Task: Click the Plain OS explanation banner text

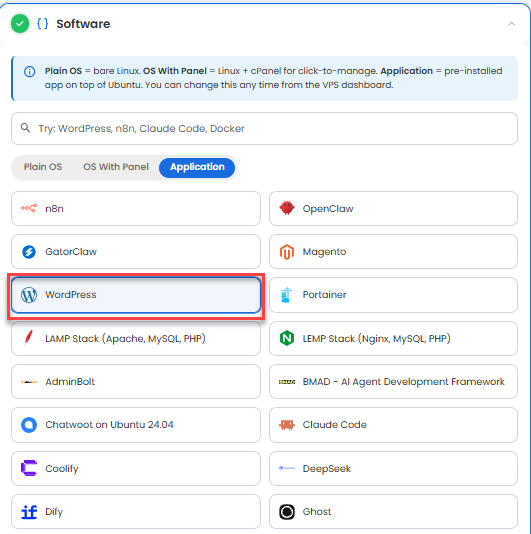Action: click(274, 78)
